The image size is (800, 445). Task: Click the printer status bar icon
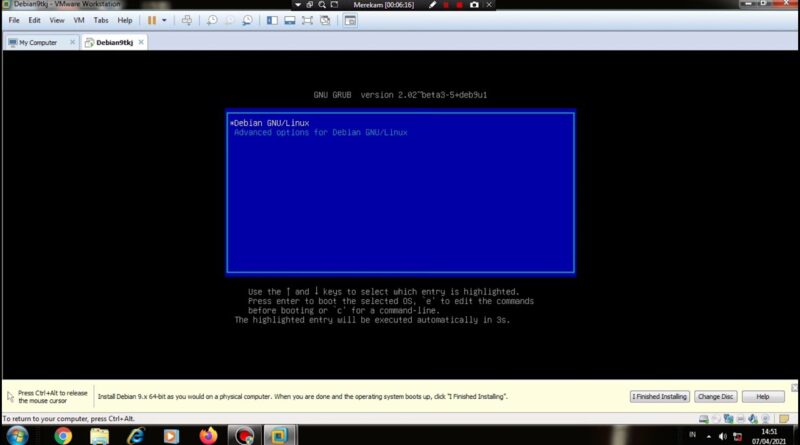[741, 419]
